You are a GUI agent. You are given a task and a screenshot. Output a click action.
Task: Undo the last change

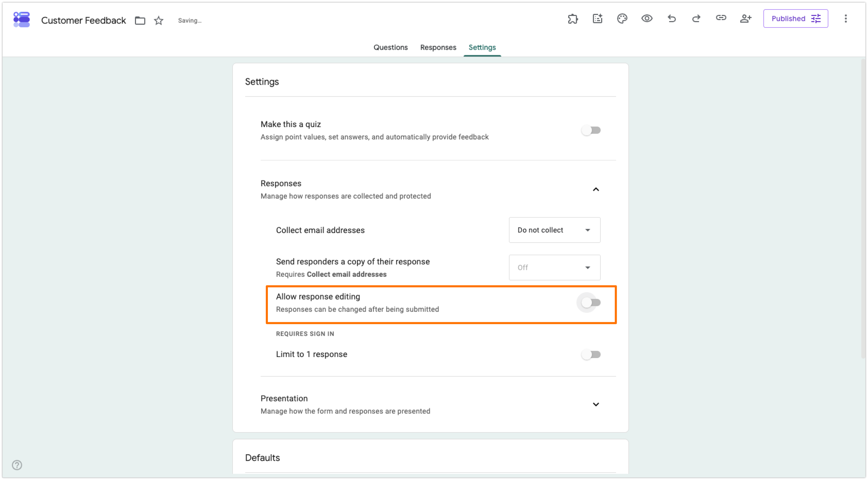tap(672, 19)
